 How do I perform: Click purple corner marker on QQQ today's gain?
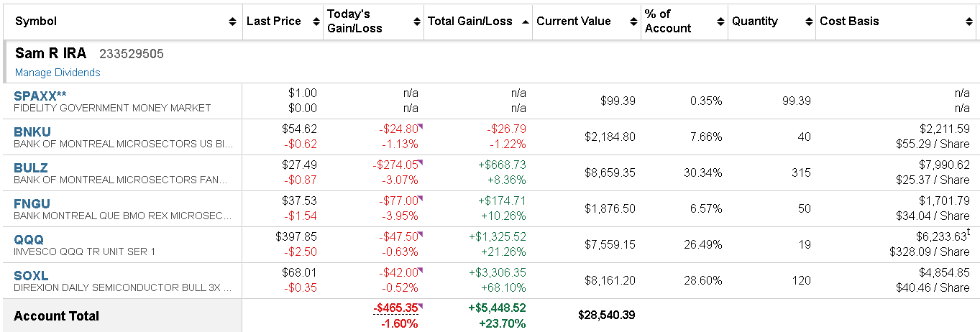[x=421, y=234]
